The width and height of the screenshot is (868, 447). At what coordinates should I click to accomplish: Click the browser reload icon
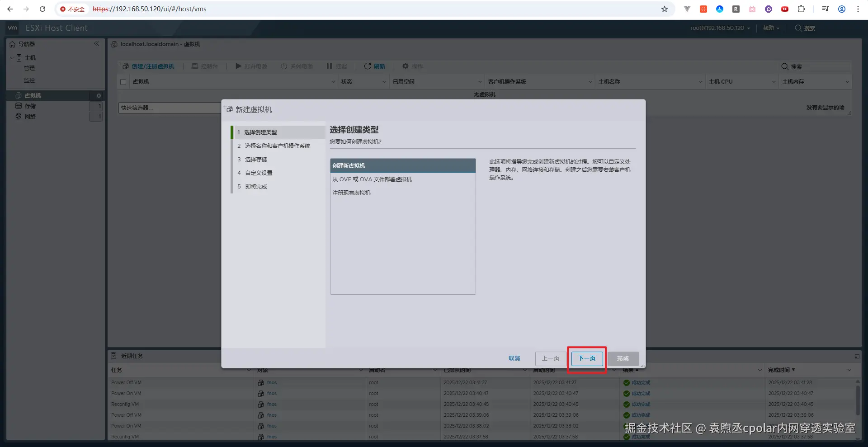(x=42, y=9)
